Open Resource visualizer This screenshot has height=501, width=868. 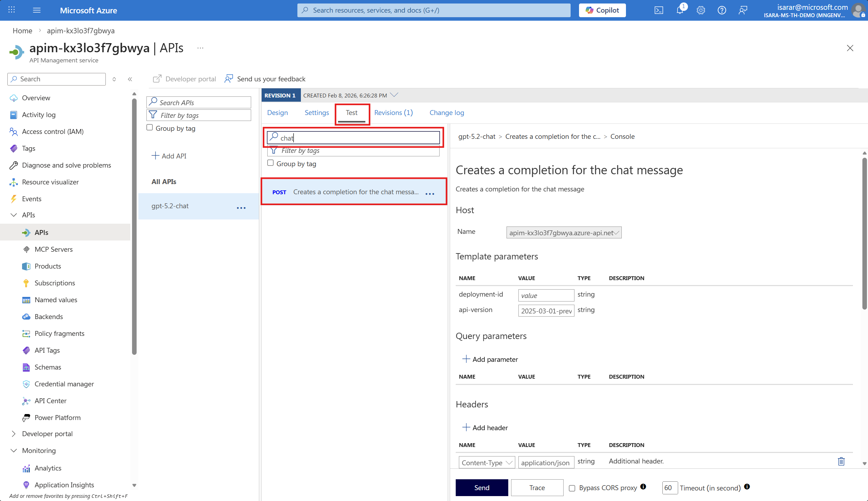point(50,182)
